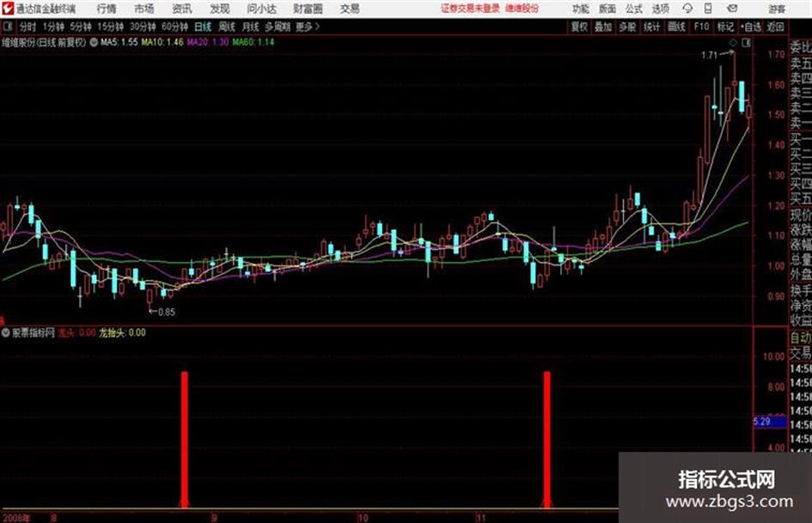Open the 交易 menu
Viewport: 812px width, 523px height.
pos(350,9)
